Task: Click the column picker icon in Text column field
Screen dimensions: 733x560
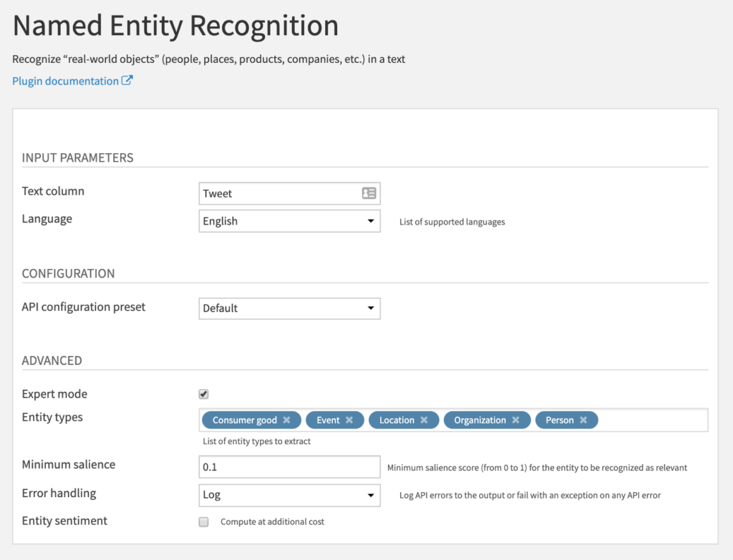Action: tap(369, 193)
